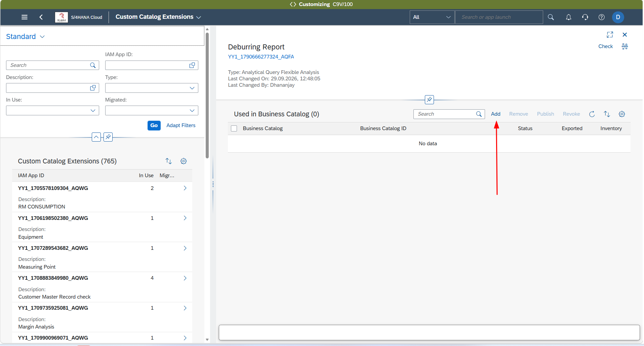Open value help for Description field
This screenshot has width=644, height=346.
point(93,88)
